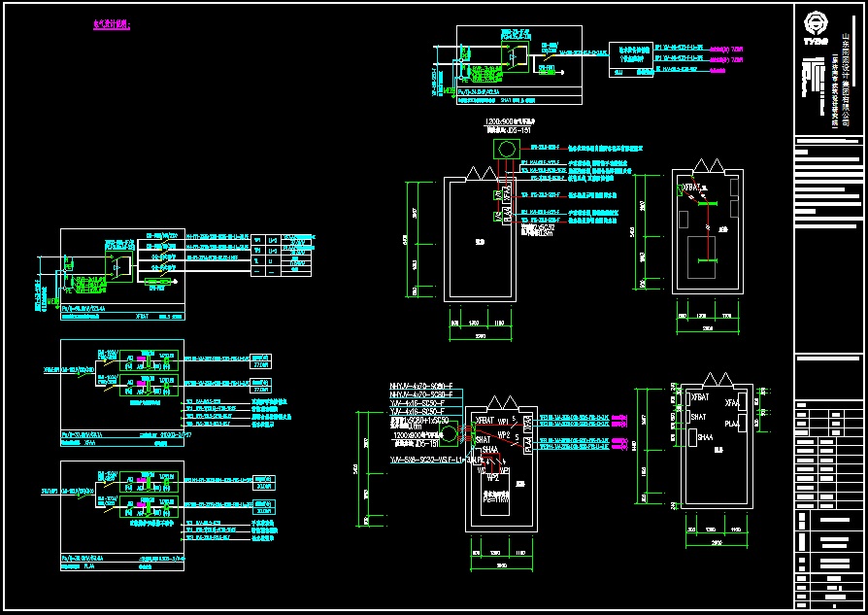This screenshot has height=615, width=868.
Task: Select the green circle symbol above top-center room plan
Action: tap(505, 150)
